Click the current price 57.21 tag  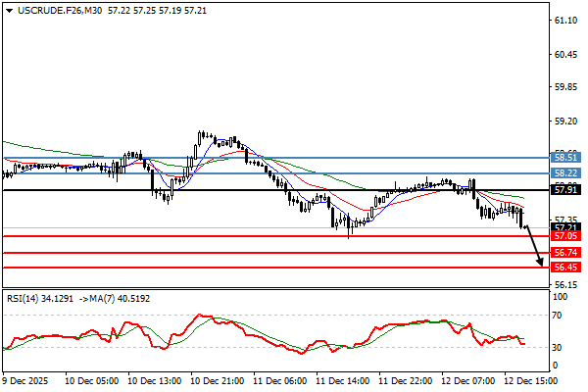coord(566,226)
